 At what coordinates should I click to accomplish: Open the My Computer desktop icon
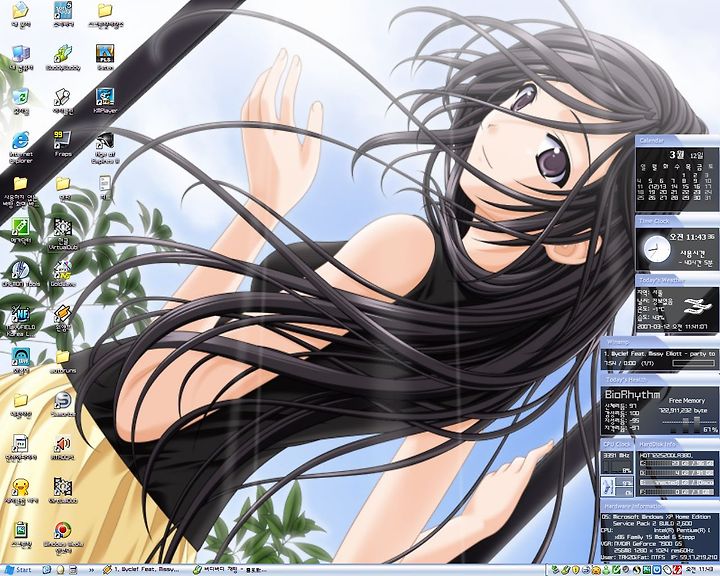click(x=21, y=55)
